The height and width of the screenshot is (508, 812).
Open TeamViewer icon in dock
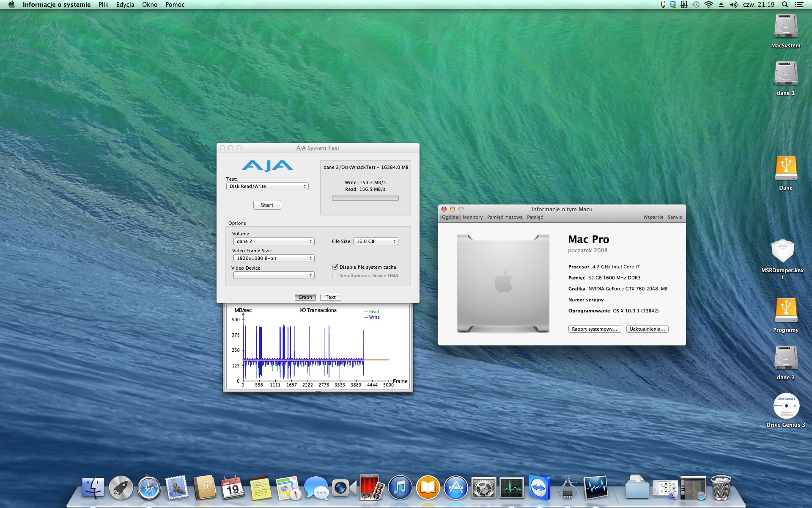[540, 488]
